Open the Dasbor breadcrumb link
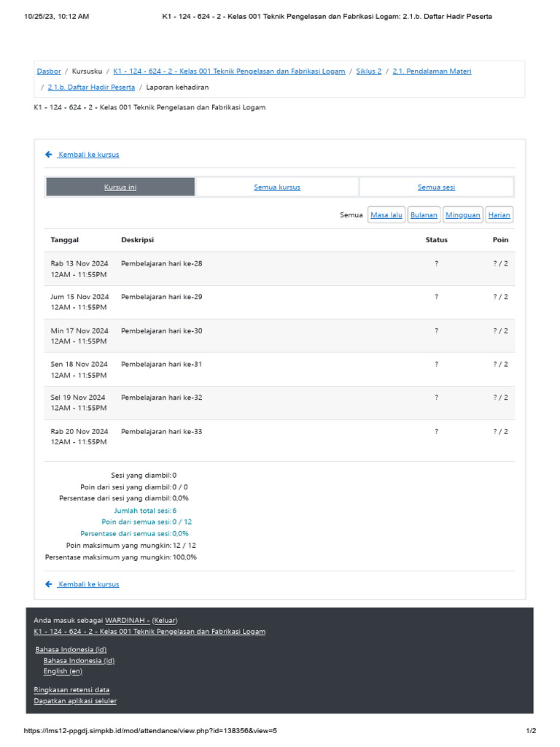 49,71
